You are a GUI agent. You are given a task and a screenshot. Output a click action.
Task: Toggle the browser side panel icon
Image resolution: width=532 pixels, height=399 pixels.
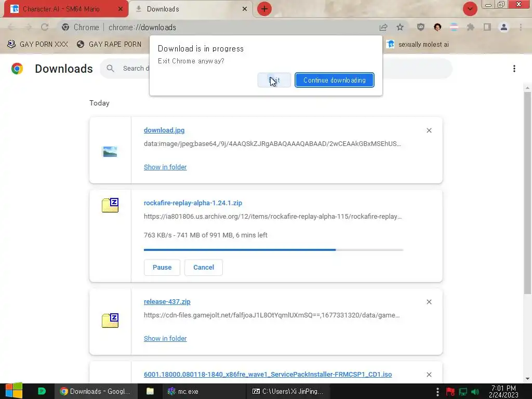click(487, 27)
